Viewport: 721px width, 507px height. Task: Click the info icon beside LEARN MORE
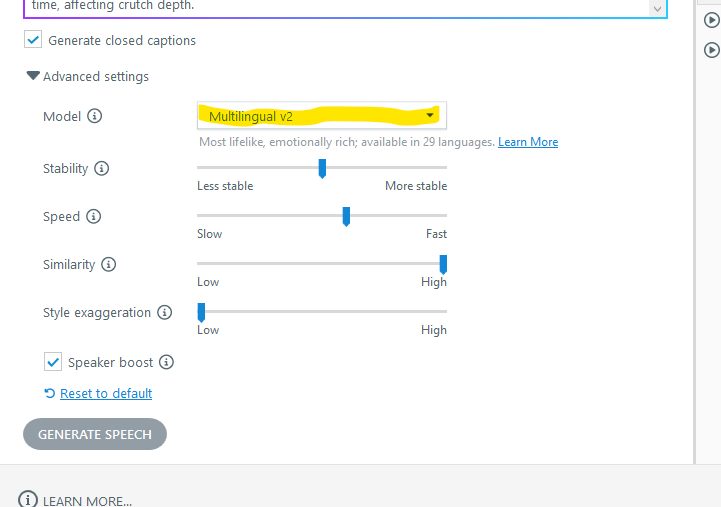point(28,500)
